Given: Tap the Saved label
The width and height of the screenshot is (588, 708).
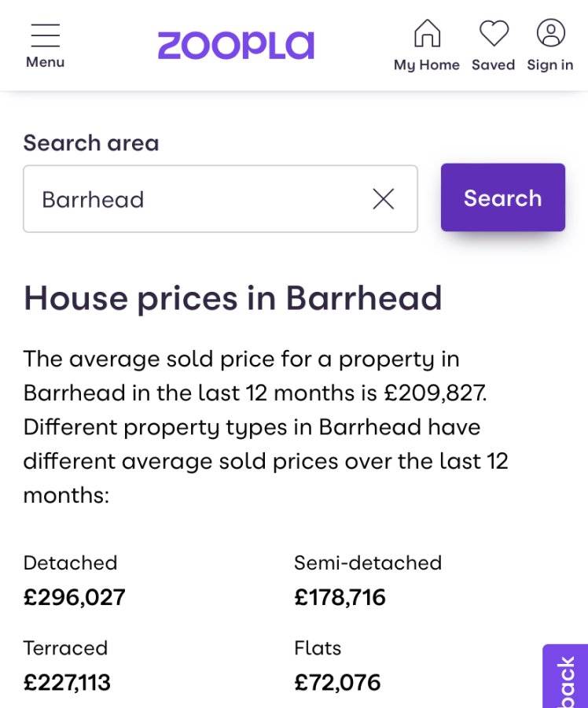Looking at the screenshot, I should pos(493,65).
